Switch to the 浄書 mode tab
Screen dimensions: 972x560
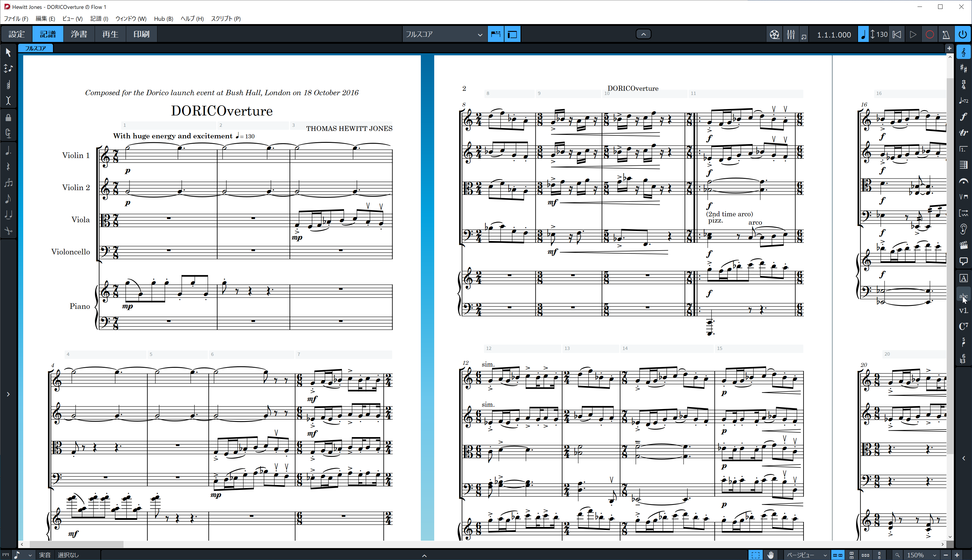(79, 34)
